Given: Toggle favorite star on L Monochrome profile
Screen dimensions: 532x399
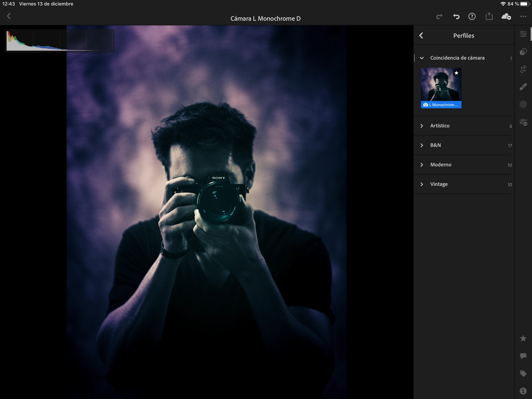Looking at the screenshot, I should point(456,73).
